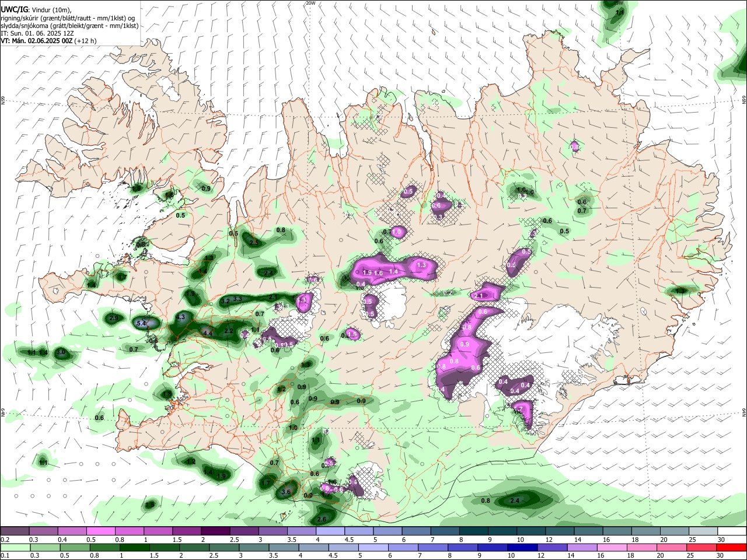This screenshot has width=747, height=560.
Task: Click the 'VT: Mán. 02.06.2025 00Z (+12 h)' line
Action: pyautogui.click(x=48, y=41)
